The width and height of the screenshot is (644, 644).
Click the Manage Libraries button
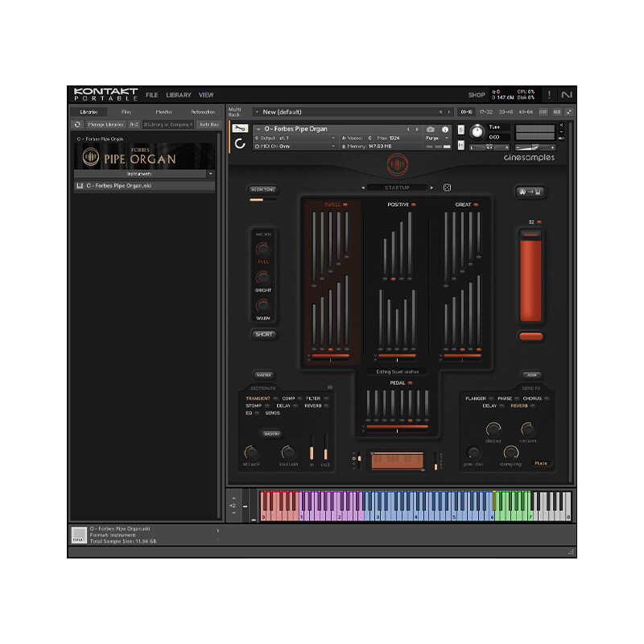click(105, 125)
